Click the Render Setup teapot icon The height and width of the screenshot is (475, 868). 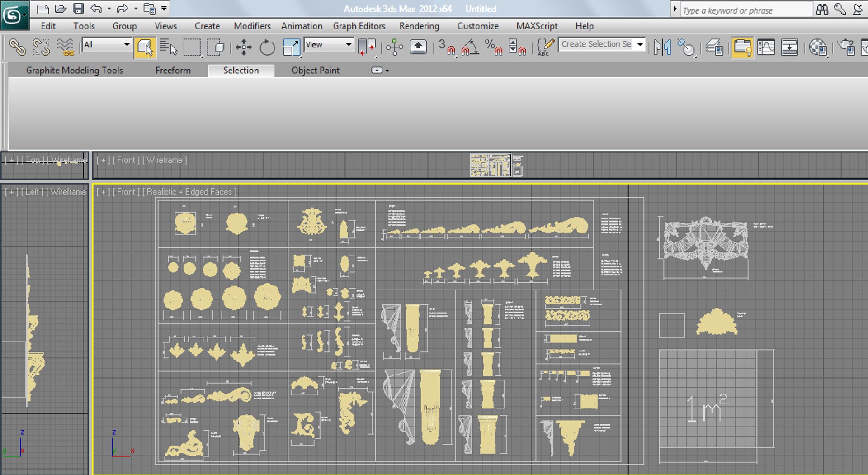coord(846,47)
